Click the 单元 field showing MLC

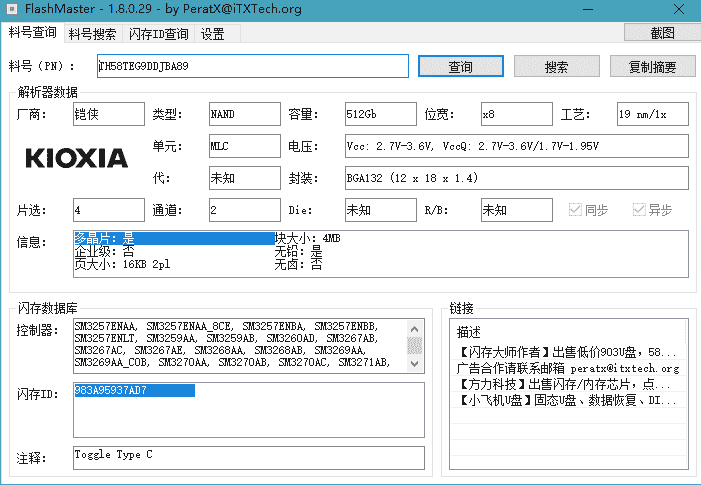pos(245,146)
